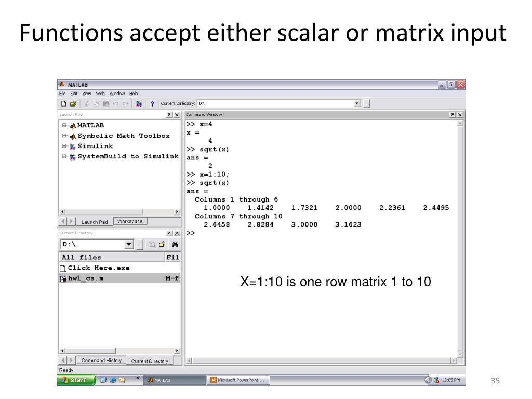
Task: Click the hw1_cs.m file icon
Action: [63, 279]
